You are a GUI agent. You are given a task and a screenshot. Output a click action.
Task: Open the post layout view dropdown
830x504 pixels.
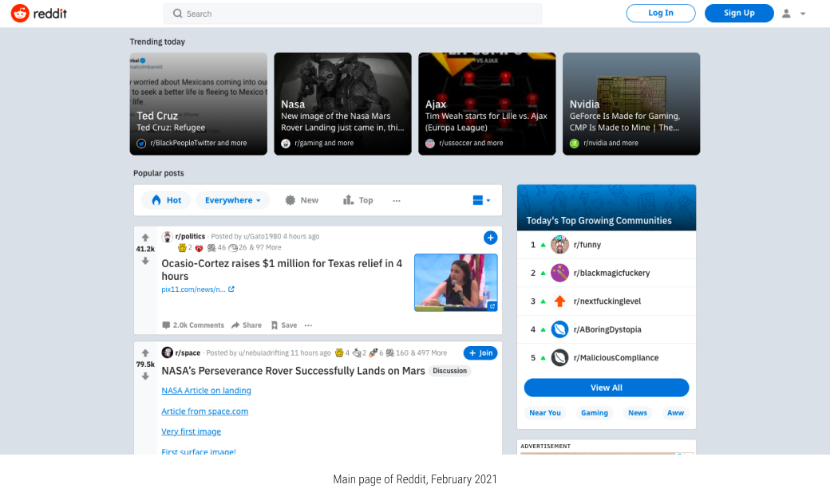(482, 200)
